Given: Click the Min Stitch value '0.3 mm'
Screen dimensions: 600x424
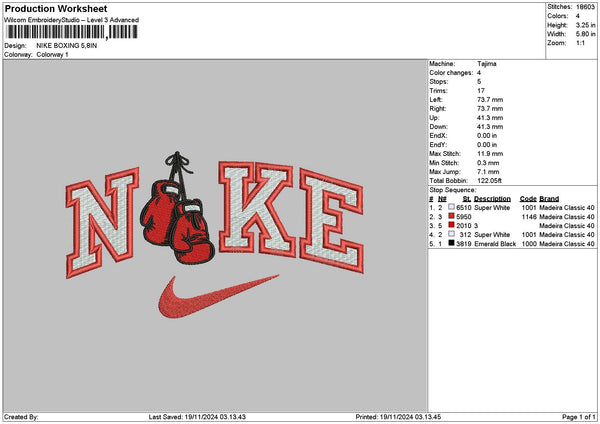Looking at the screenshot, I should 488,163.
